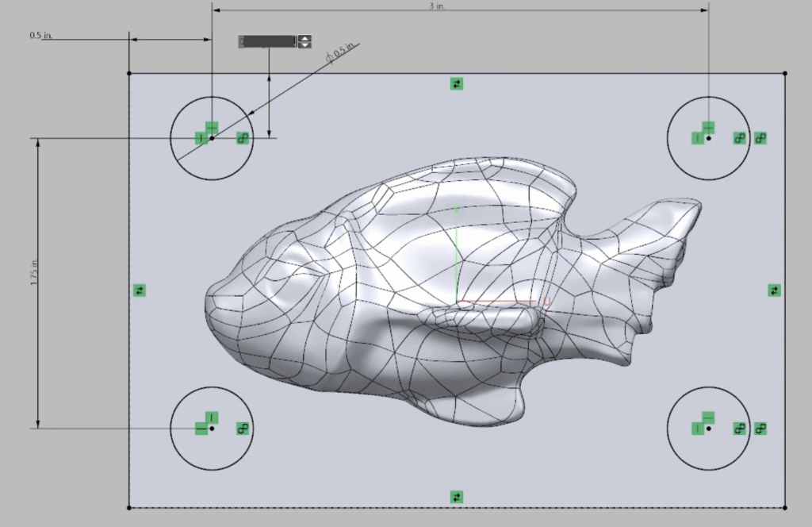Screen dimensions: 812x527
Task: Click equal relation icon inside bottom-left circle
Action: tap(243, 429)
